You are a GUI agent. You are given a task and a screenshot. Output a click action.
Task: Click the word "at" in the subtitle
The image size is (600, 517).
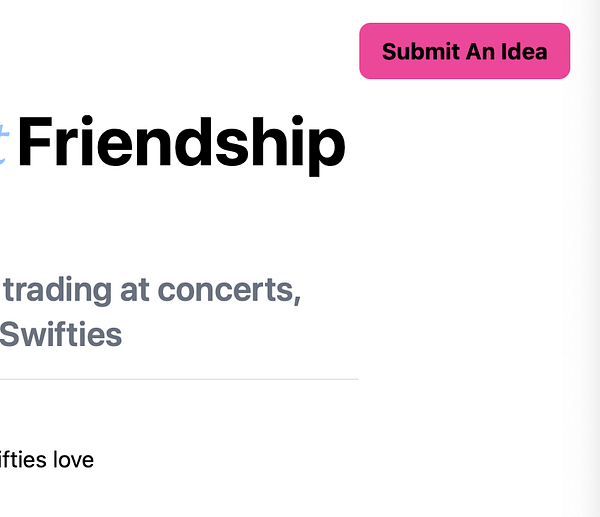[x=130, y=290]
